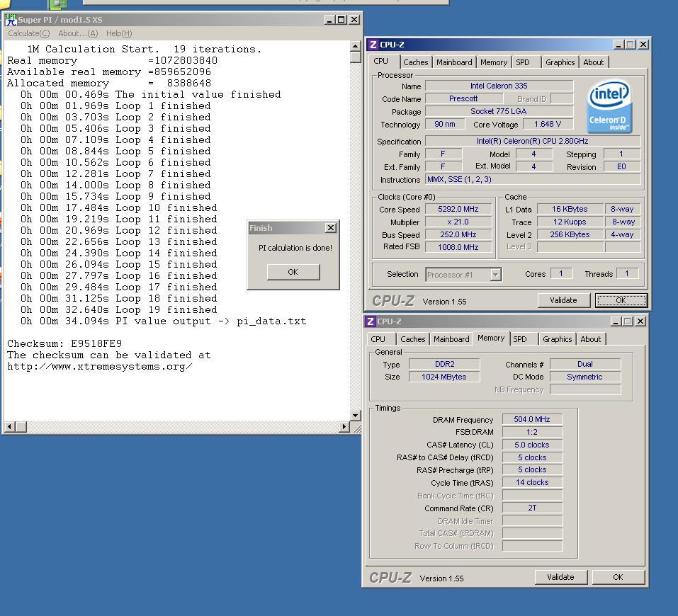Open the Calculate menu in Super PI

click(x=29, y=33)
